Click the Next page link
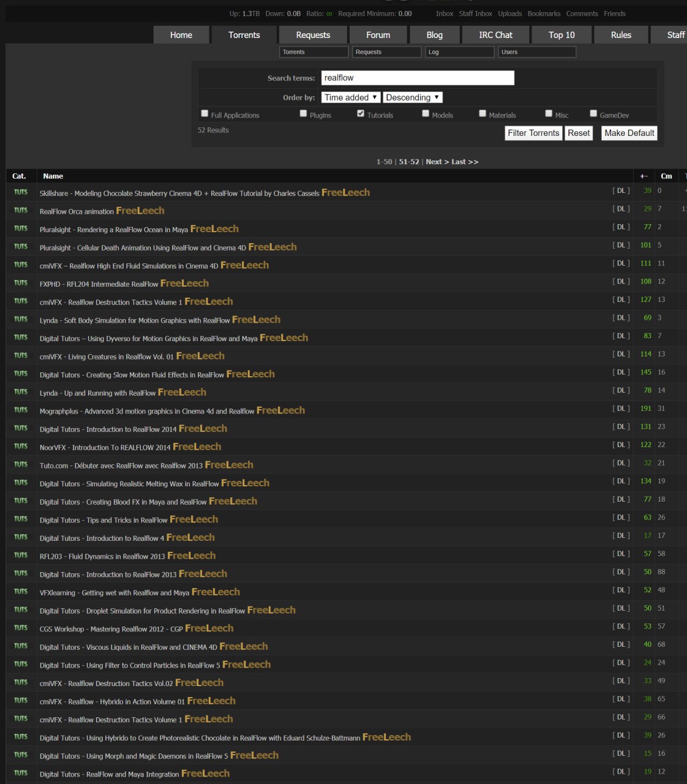 437,162
